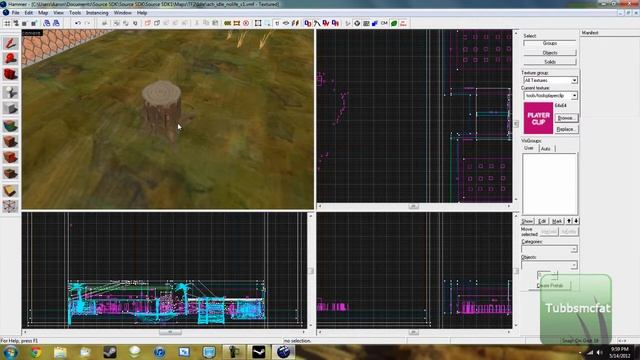
Task: Click the smaller grid size icon
Action: coord(24,23)
